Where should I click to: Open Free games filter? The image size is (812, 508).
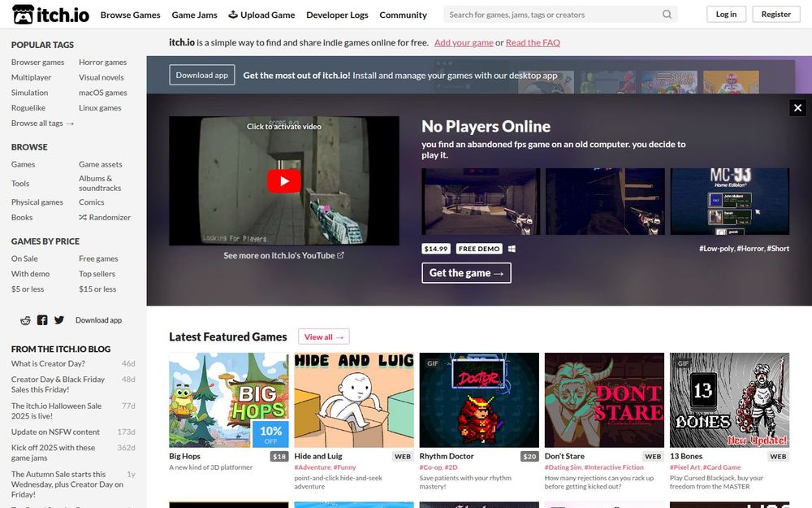98,258
